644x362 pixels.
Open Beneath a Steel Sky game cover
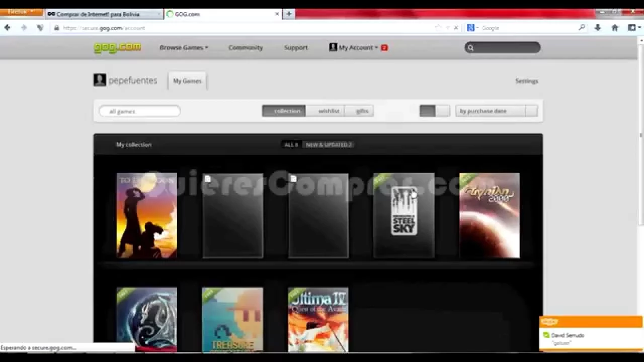pyautogui.click(x=404, y=215)
